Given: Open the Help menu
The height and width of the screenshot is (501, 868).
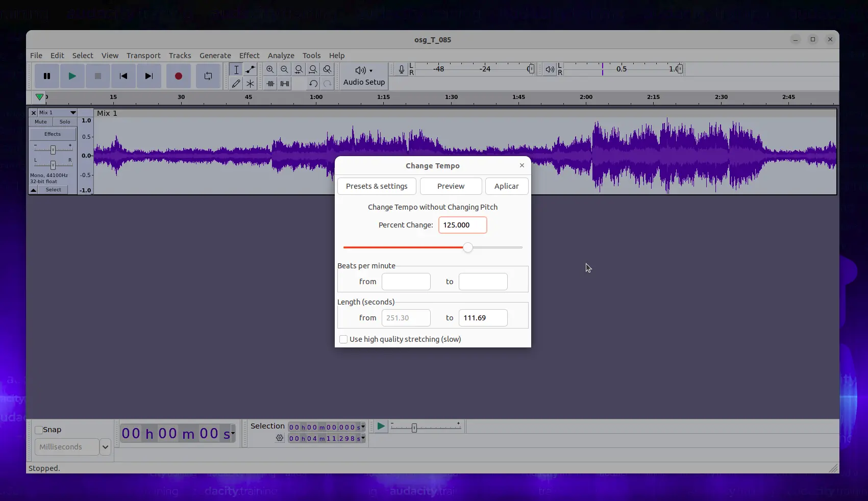Looking at the screenshot, I should pos(337,56).
